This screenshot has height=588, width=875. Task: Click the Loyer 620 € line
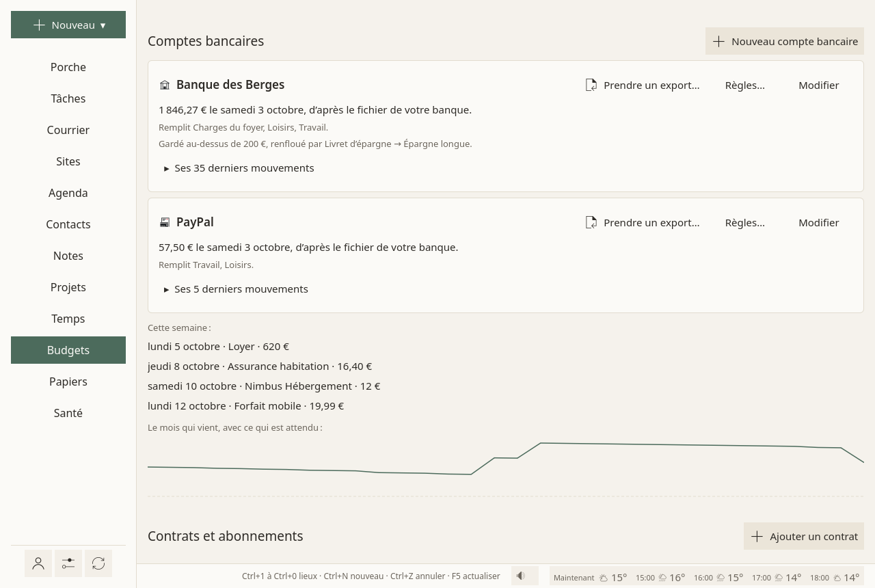pos(218,347)
